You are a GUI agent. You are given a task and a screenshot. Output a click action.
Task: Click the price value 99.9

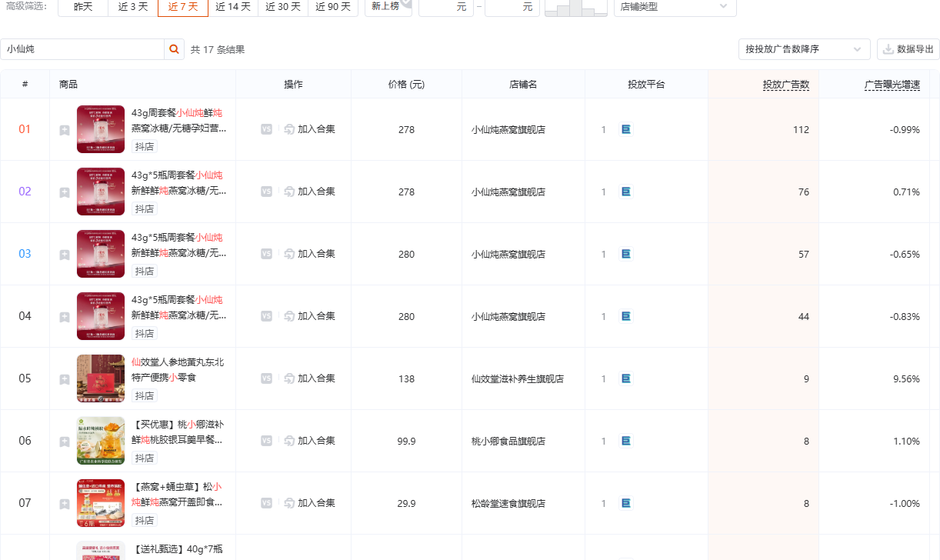tap(406, 442)
